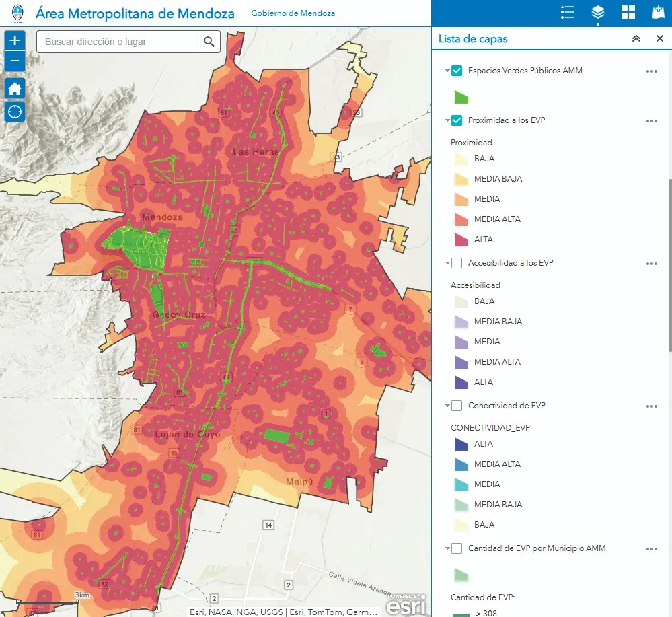Collapse the Espacios Verdes Públicos AMM legend
Viewport: 672px width, 617px height.
(447, 70)
